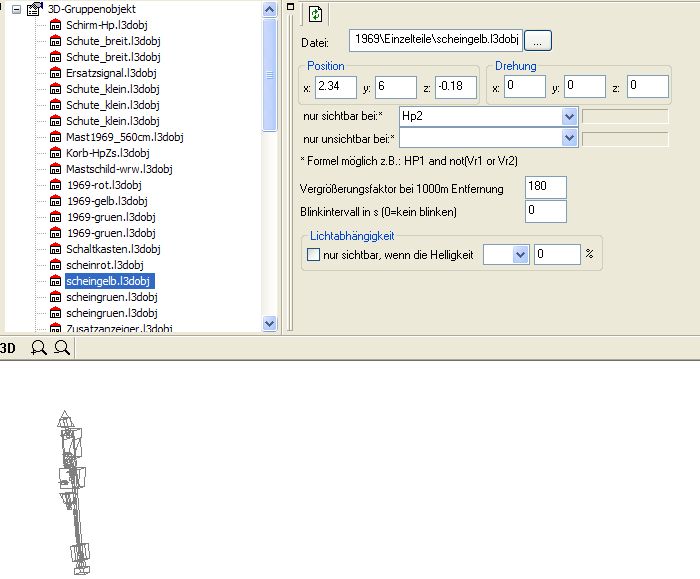The image size is (700, 579).
Task: Click the 3D view label
Action: (8, 348)
